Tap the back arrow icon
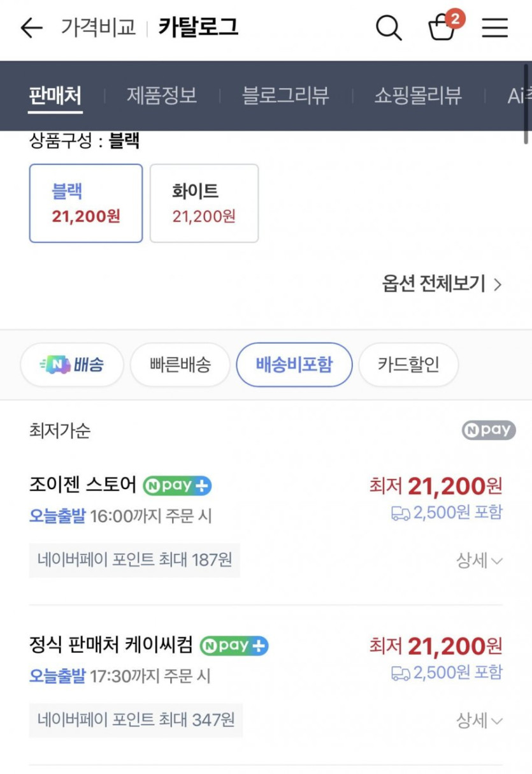The height and width of the screenshot is (774, 532). (x=31, y=28)
